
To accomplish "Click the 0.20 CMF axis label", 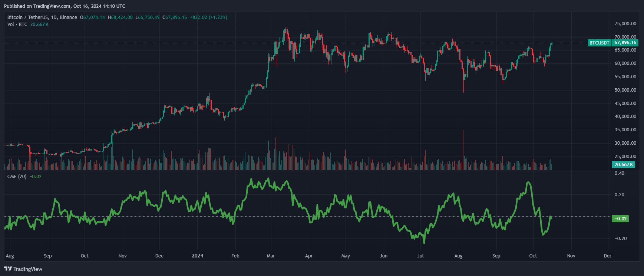I will tap(620, 195).
